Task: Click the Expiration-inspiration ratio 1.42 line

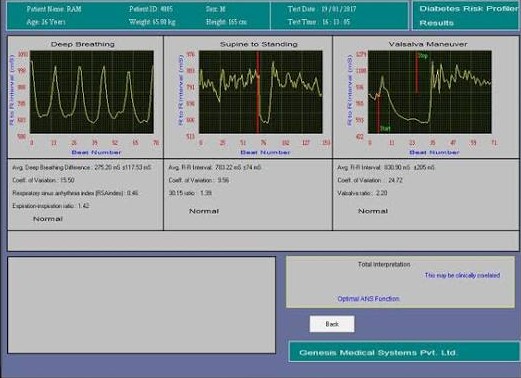Action: [x=51, y=206]
